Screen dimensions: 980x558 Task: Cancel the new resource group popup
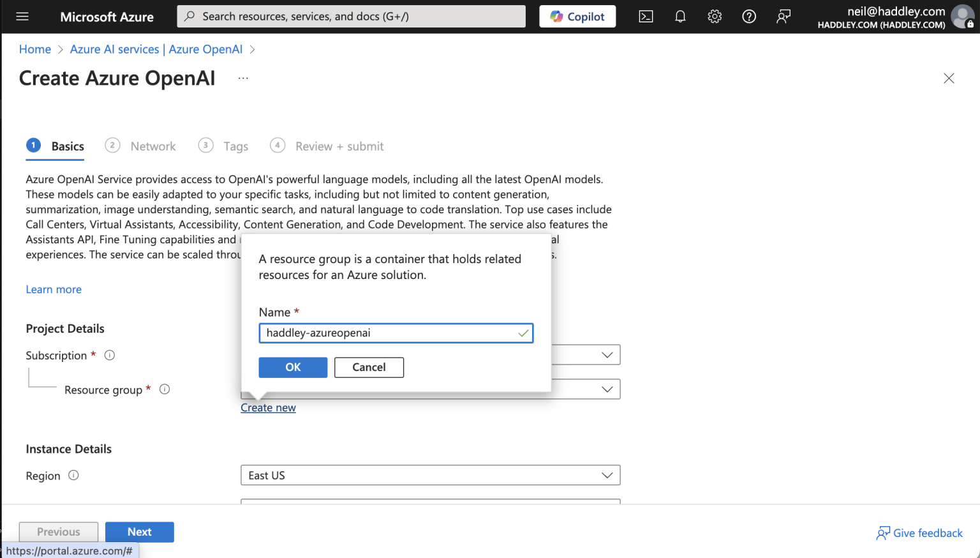point(369,367)
